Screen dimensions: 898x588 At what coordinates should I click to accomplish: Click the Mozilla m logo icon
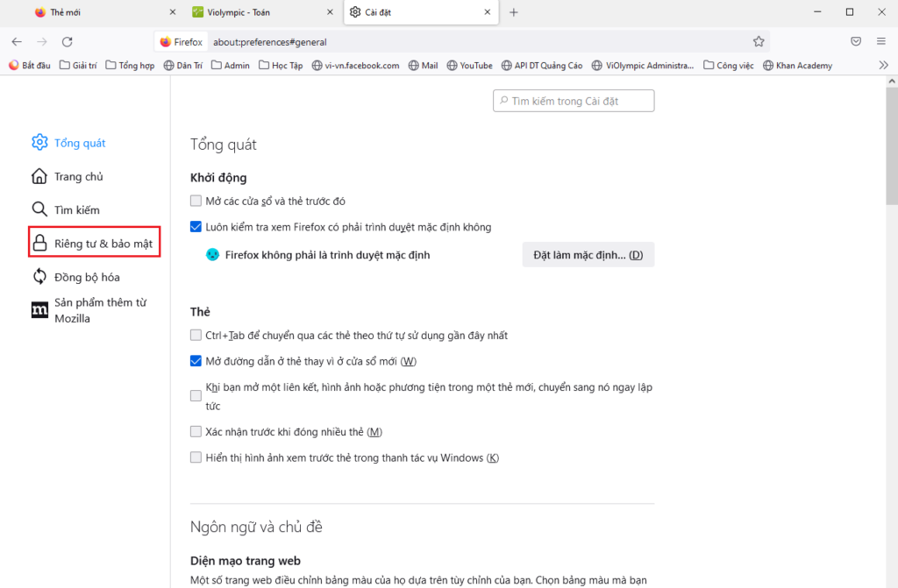coord(39,309)
